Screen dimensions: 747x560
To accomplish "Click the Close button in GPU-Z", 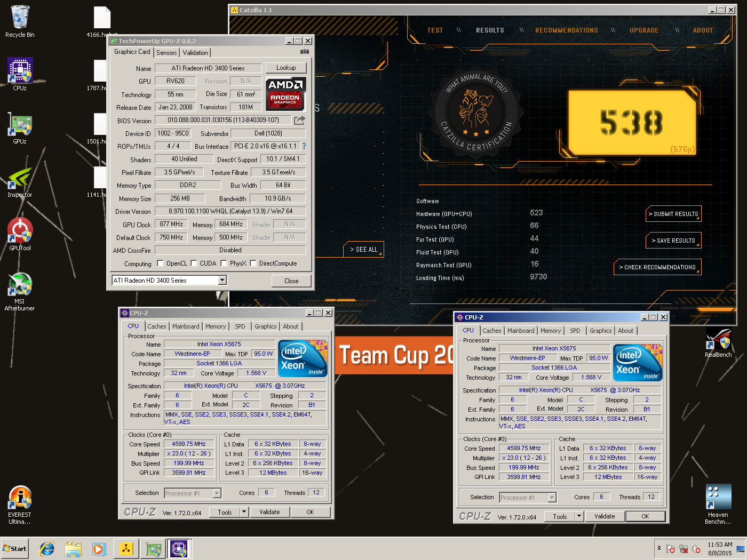I will click(x=291, y=281).
